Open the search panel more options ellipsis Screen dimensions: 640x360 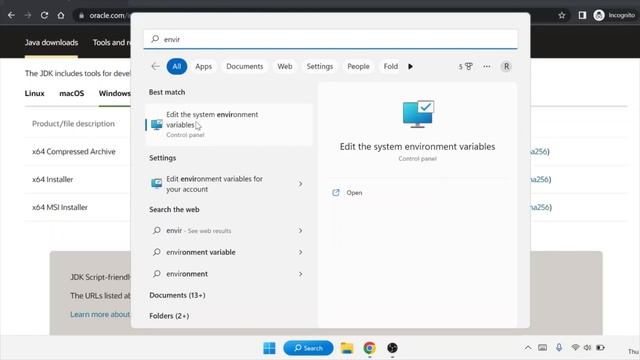(x=487, y=67)
